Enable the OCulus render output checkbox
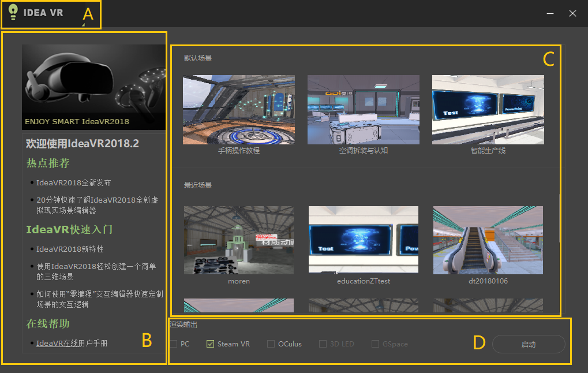588x373 pixels. click(x=271, y=344)
